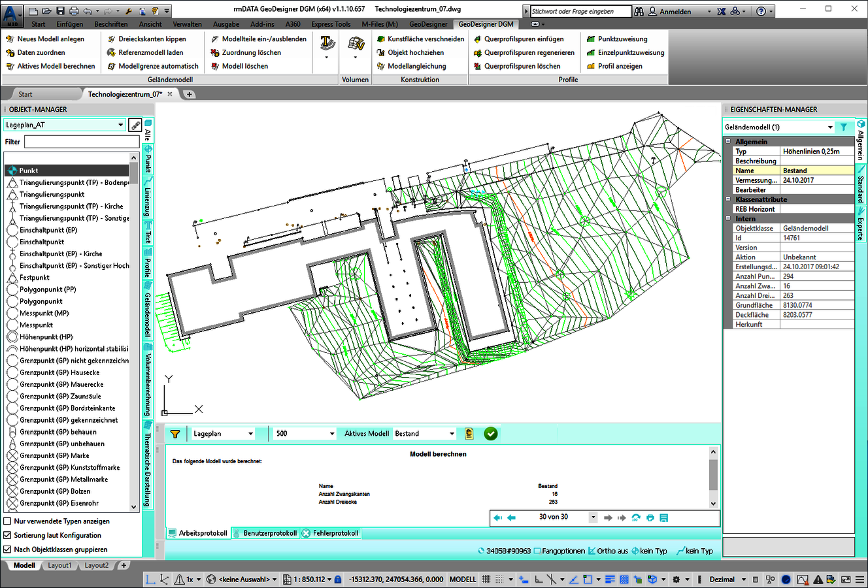Click the protocol print icon
The image size is (868, 588).
point(650,517)
